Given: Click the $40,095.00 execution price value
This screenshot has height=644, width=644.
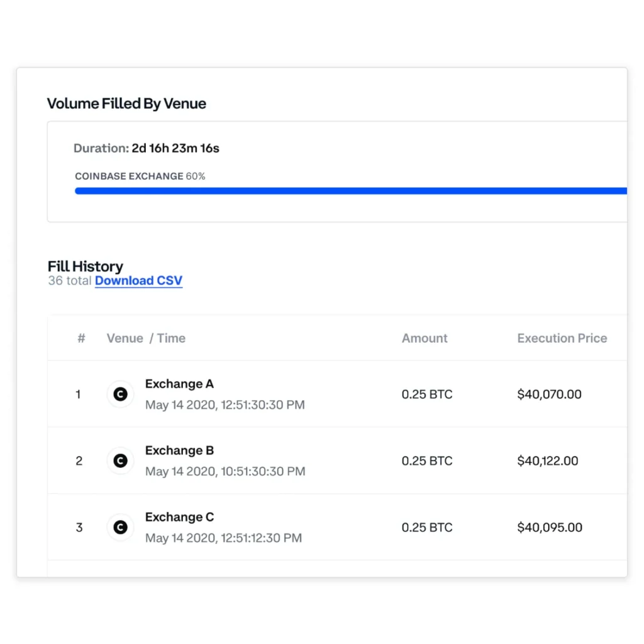Looking at the screenshot, I should (x=550, y=528).
